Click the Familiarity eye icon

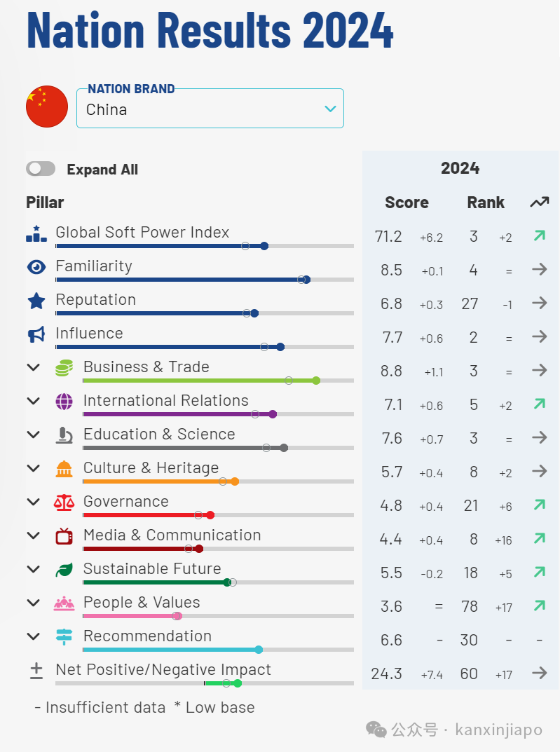pos(36,267)
